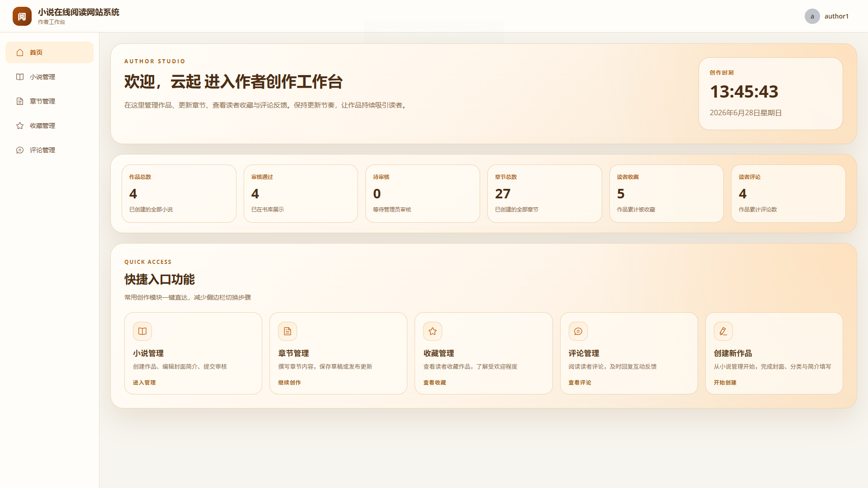Click the star icon beside 收藏管理 in sidebar
This screenshot has height=488, width=868.
coord(20,126)
